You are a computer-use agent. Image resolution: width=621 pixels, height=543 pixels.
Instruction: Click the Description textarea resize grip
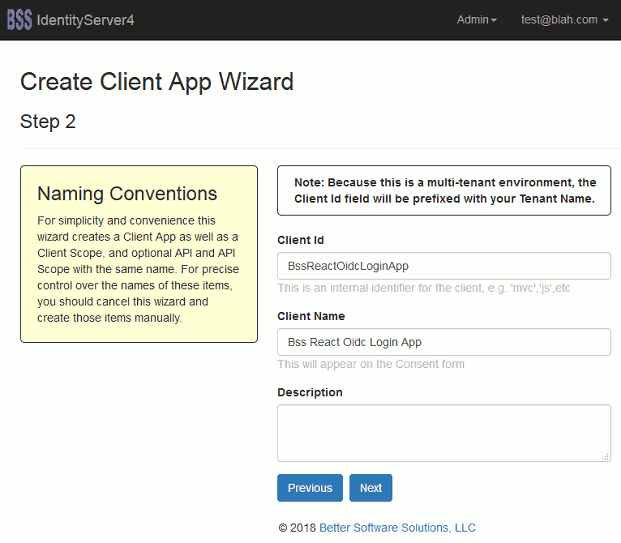pos(605,457)
